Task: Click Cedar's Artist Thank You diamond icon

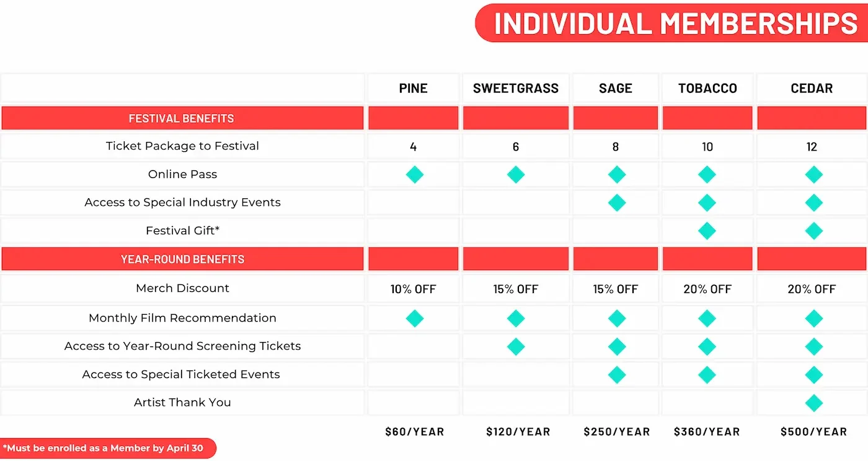Action: click(813, 403)
